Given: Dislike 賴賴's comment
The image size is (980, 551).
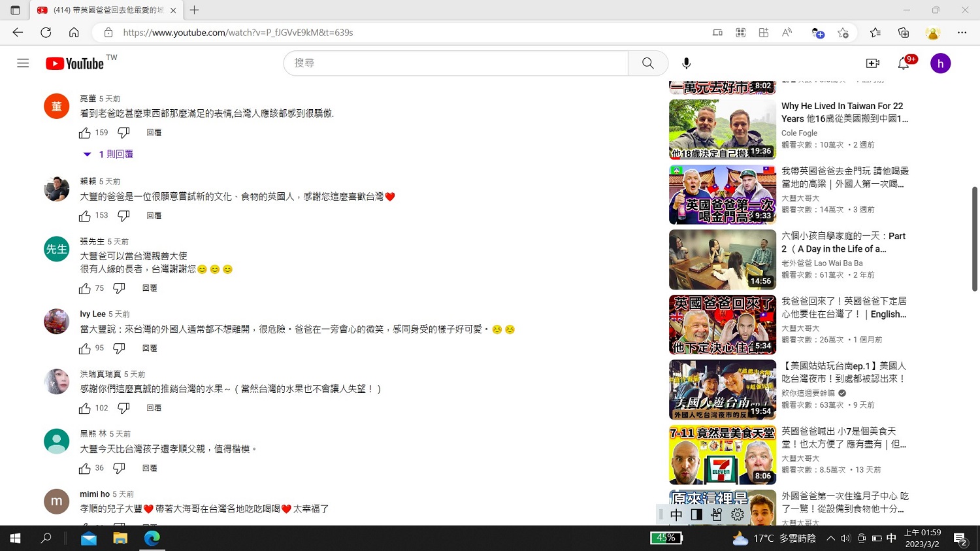Looking at the screenshot, I should pyautogui.click(x=123, y=216).
